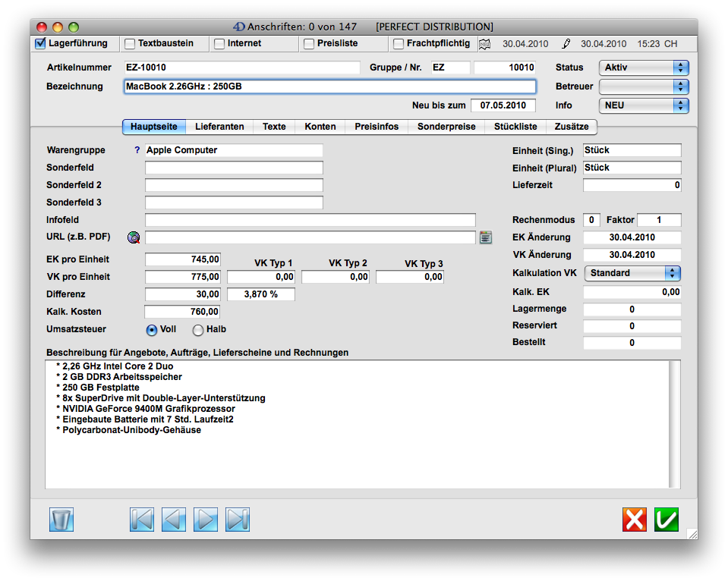Screen dimensions: 728x581
Task: Go to next record arrow
Action: [x=206, y=520]
